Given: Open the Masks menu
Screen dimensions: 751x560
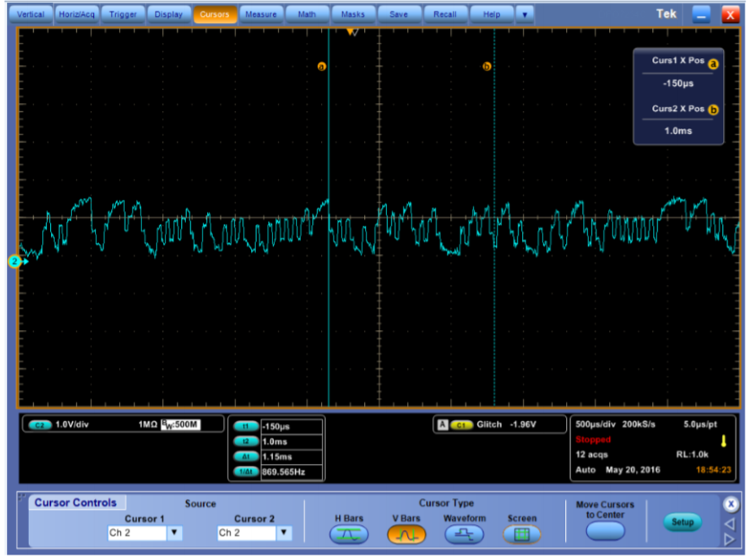Looking at the screenshot, I should point(353,14).
